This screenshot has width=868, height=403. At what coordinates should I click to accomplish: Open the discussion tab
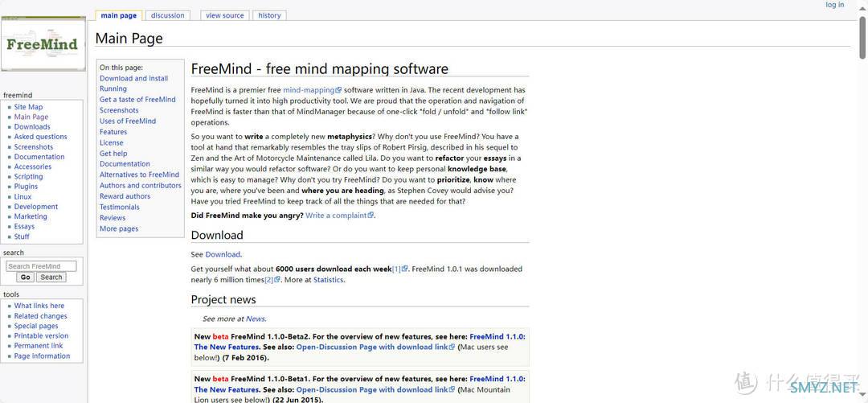click(x=167, y=15)
